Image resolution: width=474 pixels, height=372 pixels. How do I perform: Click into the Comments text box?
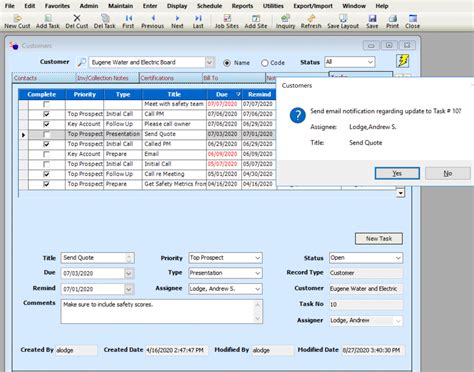point(162,311)
